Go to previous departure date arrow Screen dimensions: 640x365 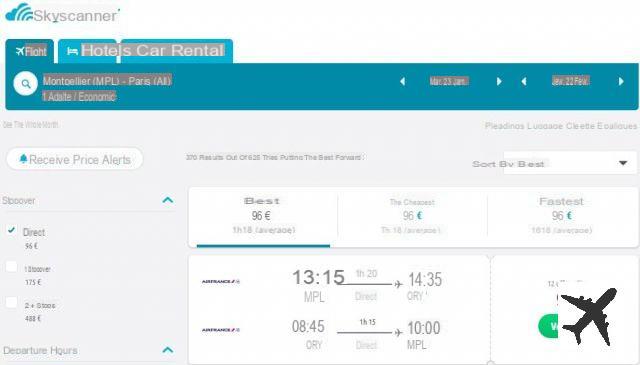coord(402,81)
